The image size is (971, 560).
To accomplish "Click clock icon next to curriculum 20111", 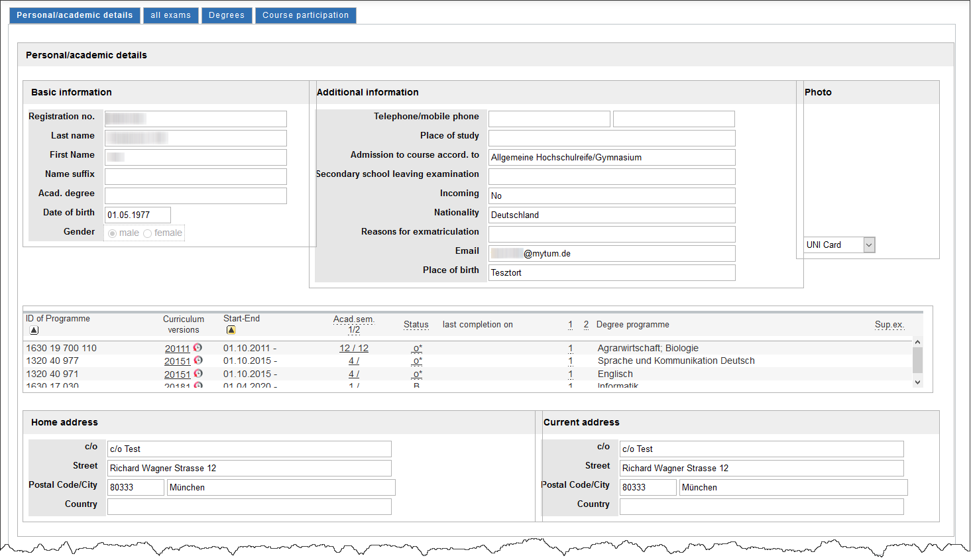I will pyautogui.click(x=198, y=348).
